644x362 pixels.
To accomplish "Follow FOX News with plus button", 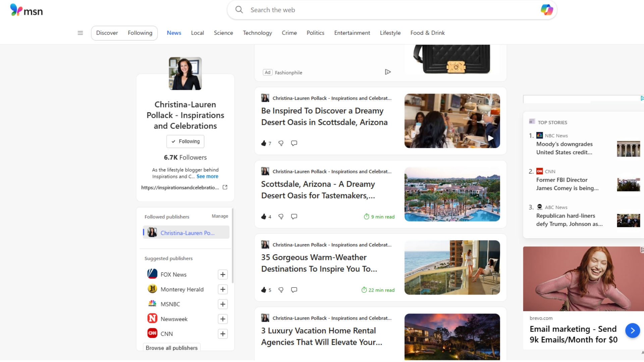I will (x=223, y=275).
